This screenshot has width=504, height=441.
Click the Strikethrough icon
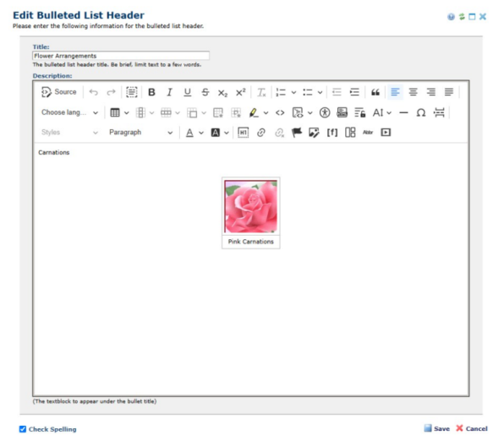coord(205,92)
